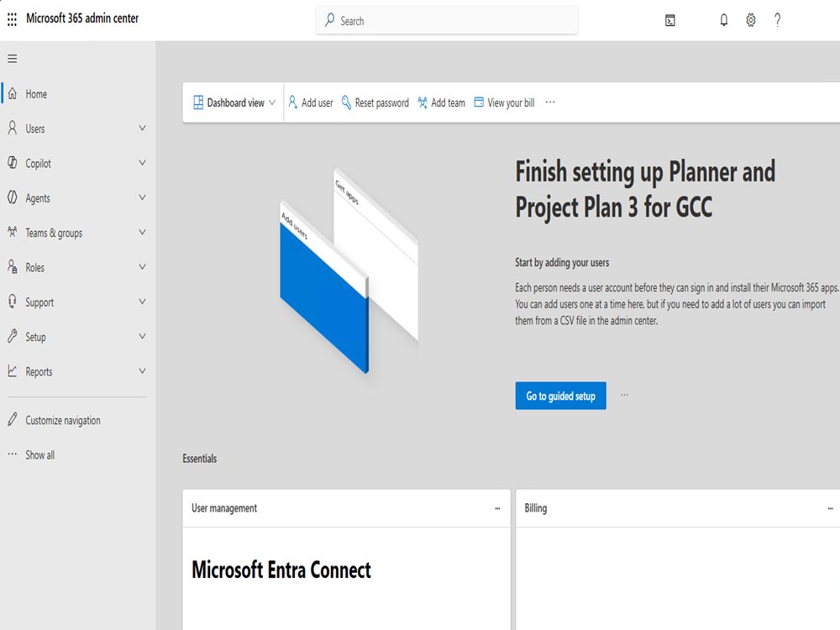Open the settings gear icon
This screenshot has height=630, width=840.
coord(750,20)
